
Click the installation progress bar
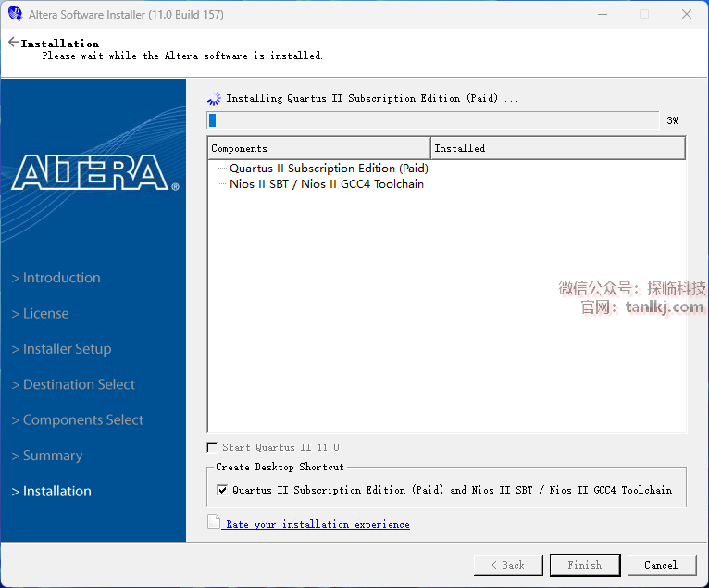[x=432, y=120]
